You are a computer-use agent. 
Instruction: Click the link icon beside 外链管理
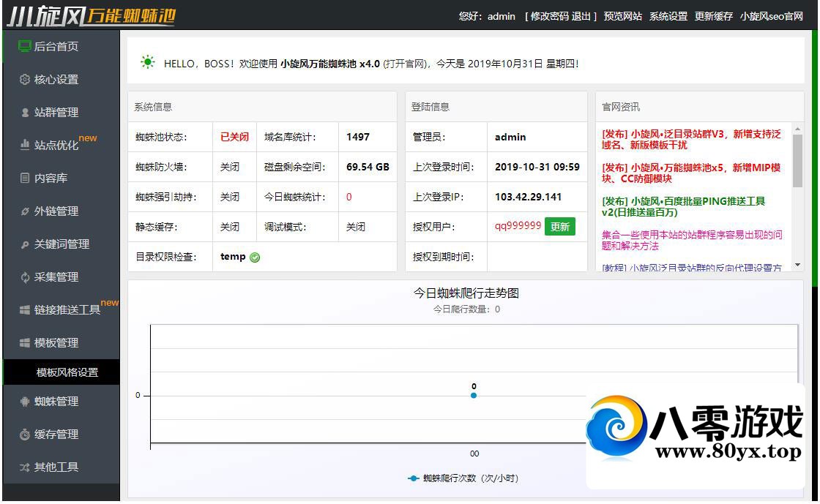coord(25,211)
